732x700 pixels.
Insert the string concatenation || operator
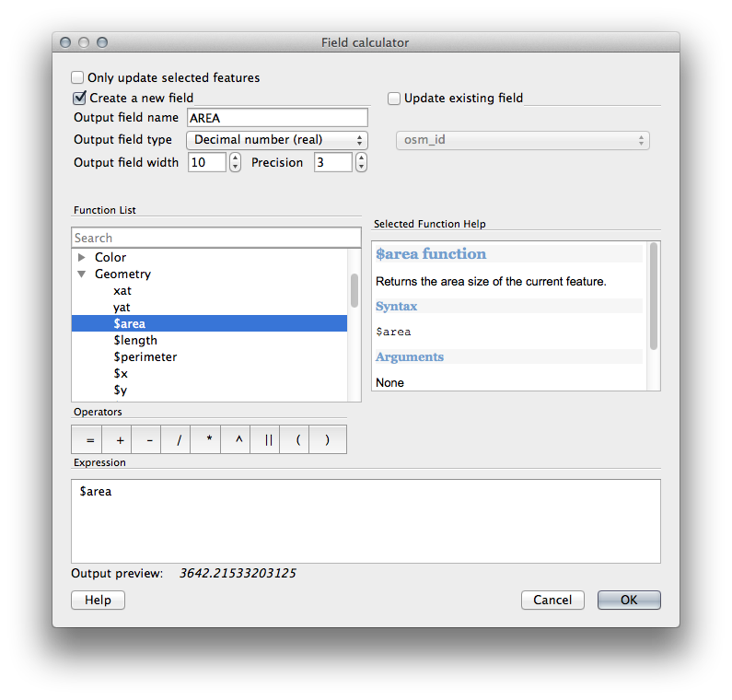coord(268,440)
